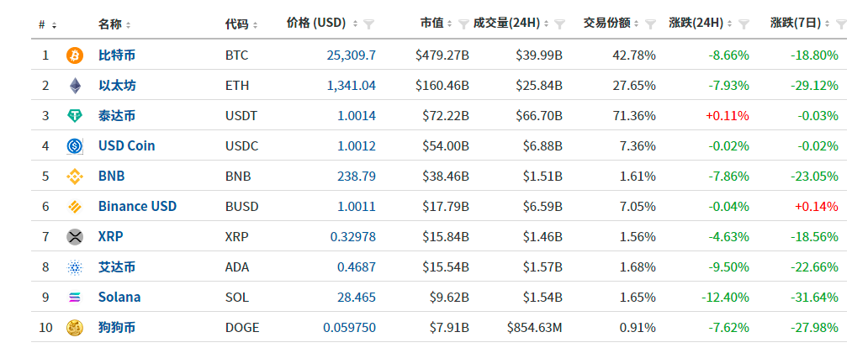868x348 pixels.
Task: Select the -12.40% 24H change
Action: pos(725,298)
